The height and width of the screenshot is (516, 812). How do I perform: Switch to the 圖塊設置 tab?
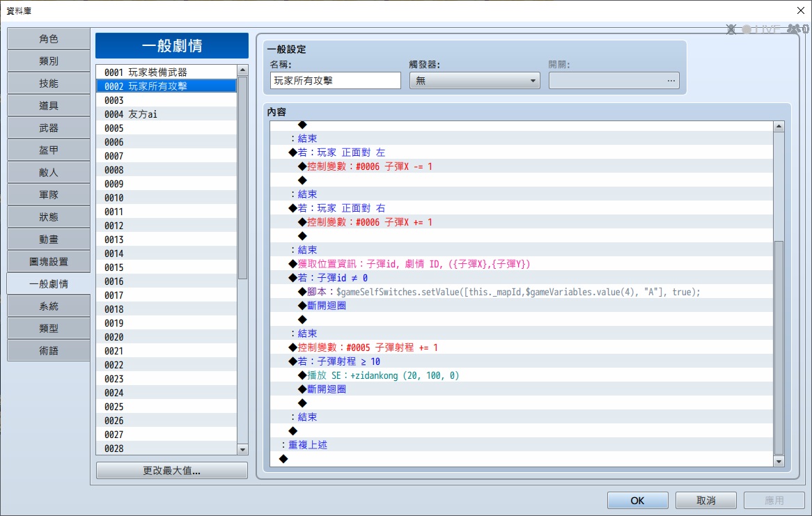[x=49, y=262]
